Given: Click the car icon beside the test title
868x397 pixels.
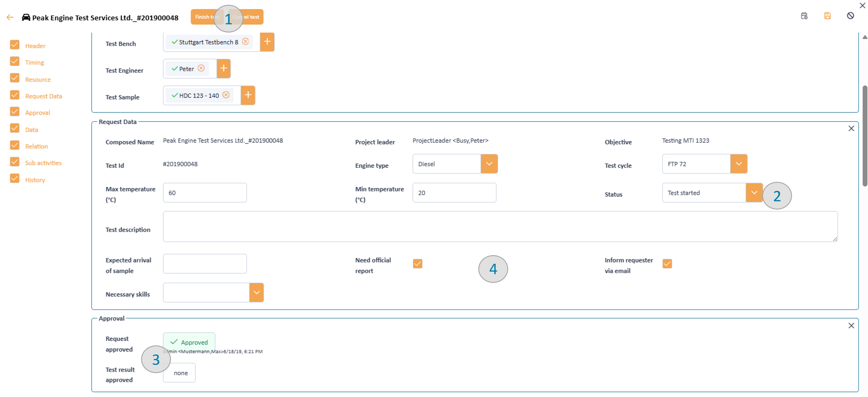Looking at the screenshot, I should (26, 17).
